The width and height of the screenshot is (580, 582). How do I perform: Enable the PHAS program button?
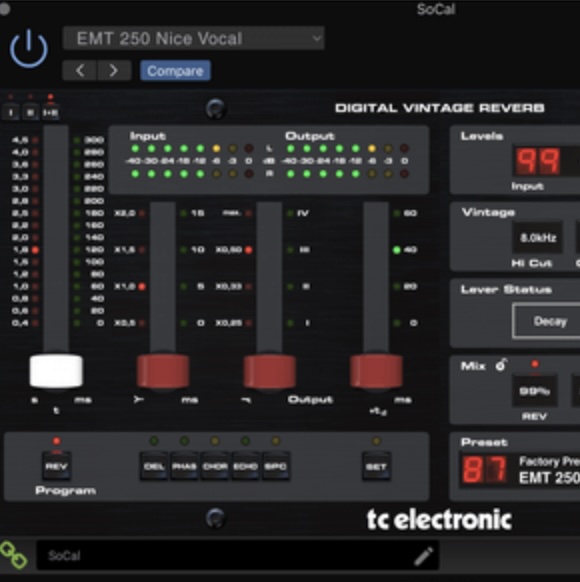(184, 466)
